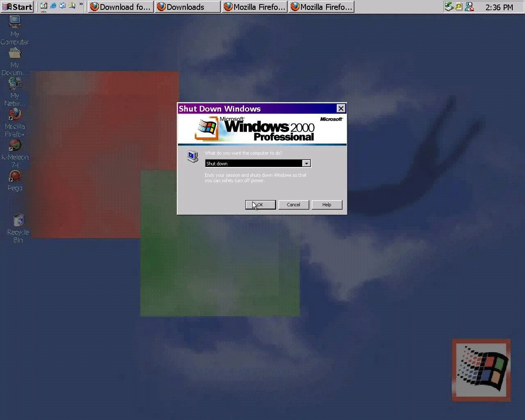Open the shutdown action dropdown arrow

pyautogui.click(x=306, y=164)
